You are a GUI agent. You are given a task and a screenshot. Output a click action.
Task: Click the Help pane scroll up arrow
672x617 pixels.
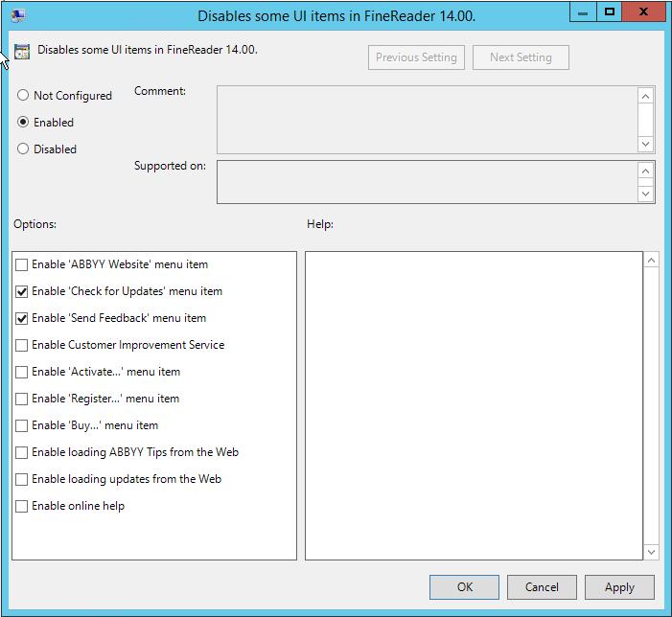652,261
